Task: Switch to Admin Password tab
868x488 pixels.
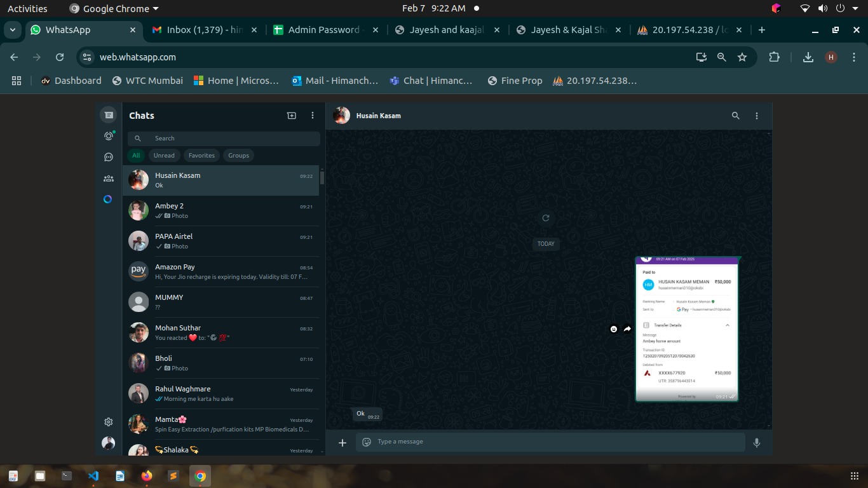Action: tap(326, 30)
